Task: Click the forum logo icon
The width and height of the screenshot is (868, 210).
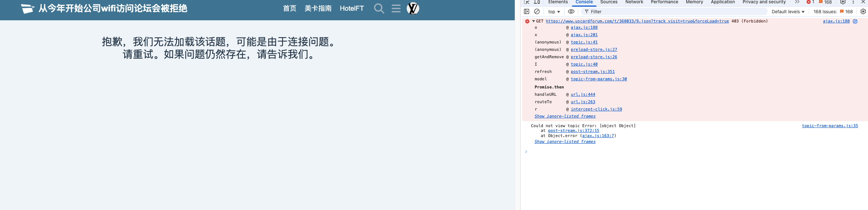Action: [28, 8]
